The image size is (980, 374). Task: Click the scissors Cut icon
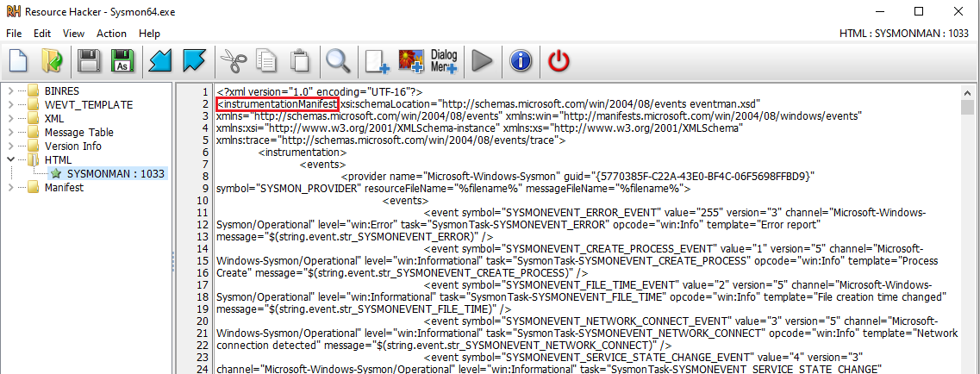point(233,60)
